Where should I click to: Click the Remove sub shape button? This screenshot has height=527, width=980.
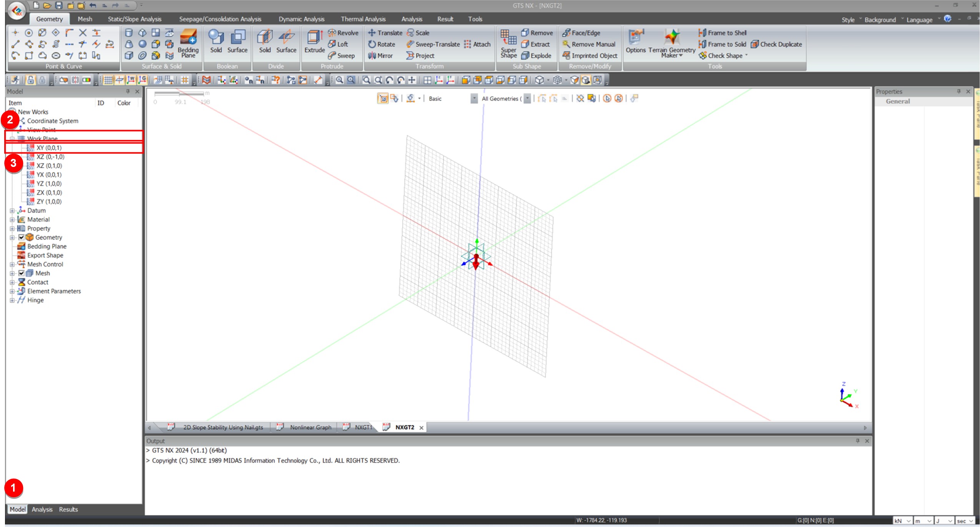point(537,33)
